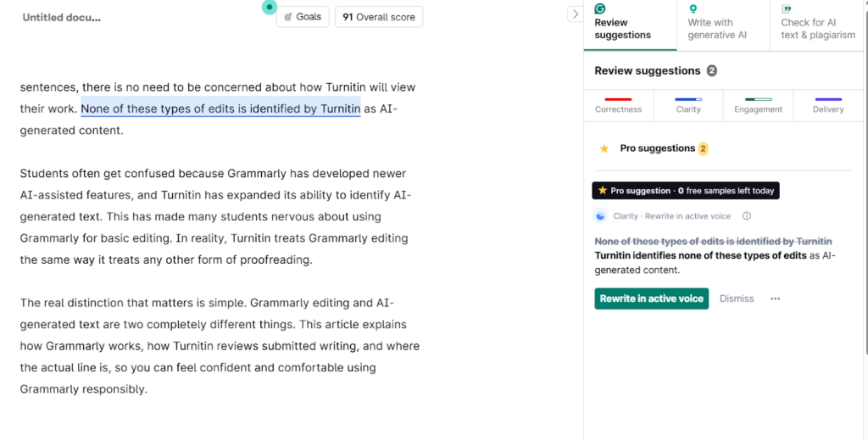Image resolution: width=868 pixels, height=441 pixels.
Task: Click the Untitled document title field
Action: click(x=61, y=17)
